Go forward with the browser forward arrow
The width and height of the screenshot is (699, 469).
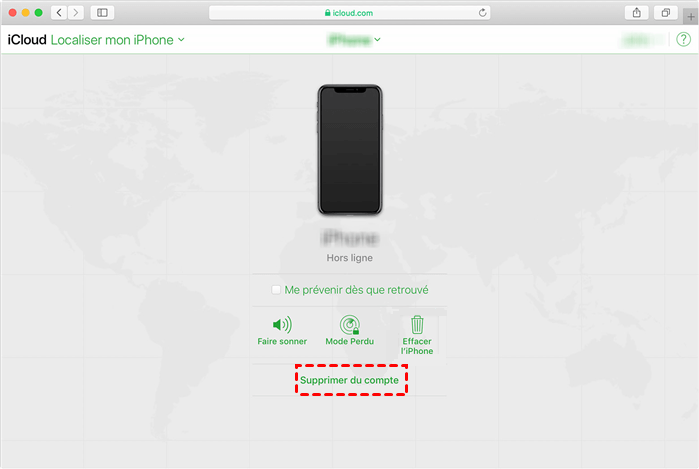(76, 12)
